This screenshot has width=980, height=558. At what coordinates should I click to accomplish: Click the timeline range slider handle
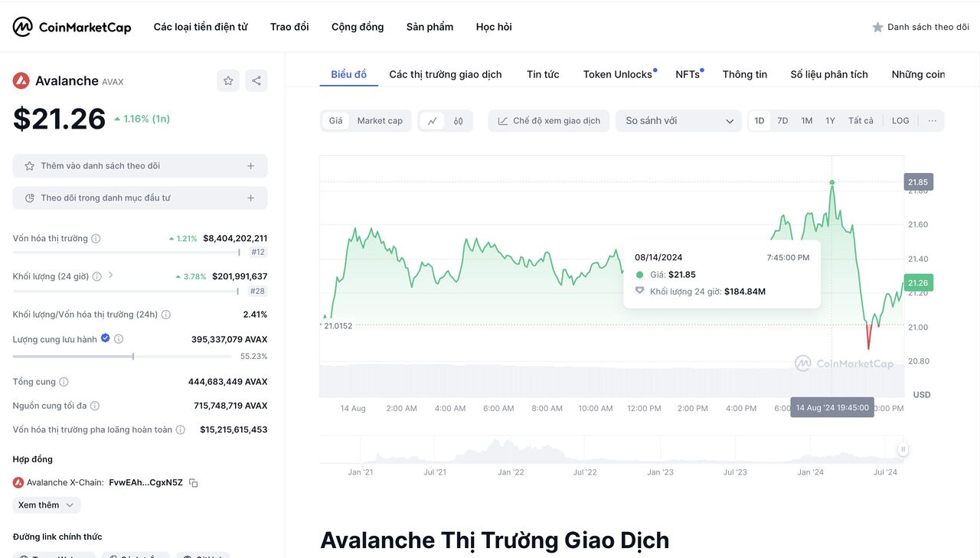[903, 449]
